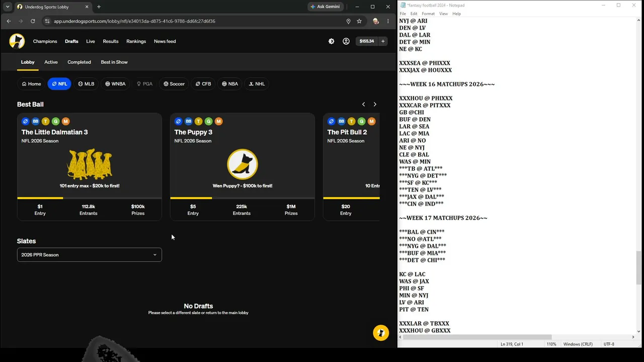Open the News feed page

(x=165, y=41)
